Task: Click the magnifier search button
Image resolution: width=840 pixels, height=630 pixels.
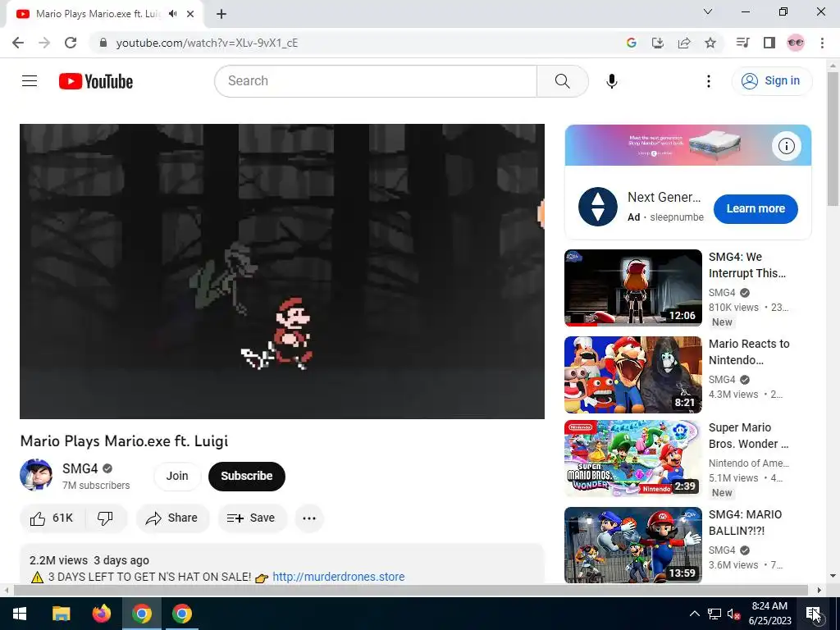Action: (563, 81)
